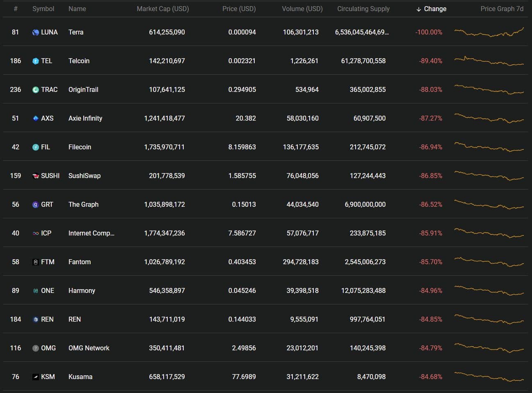The image size is (532, 393).
Task: Click the TEL coin icon
Action: [36, 61]
